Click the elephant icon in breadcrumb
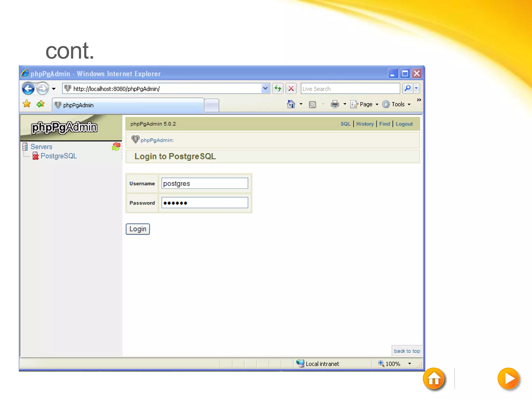This screenshot has height=399, width=532. click(x=135, y=139)
